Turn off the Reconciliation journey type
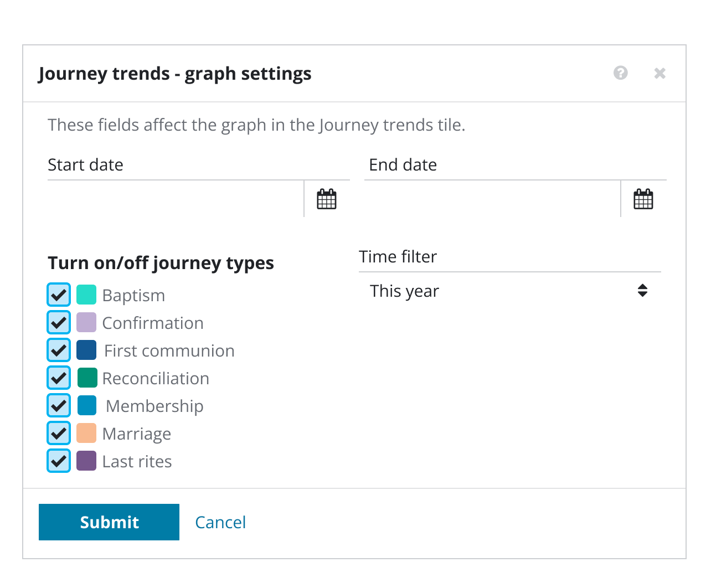Image resolution: width=711 pixels, height=588 pixels. [x=59, y=378]
